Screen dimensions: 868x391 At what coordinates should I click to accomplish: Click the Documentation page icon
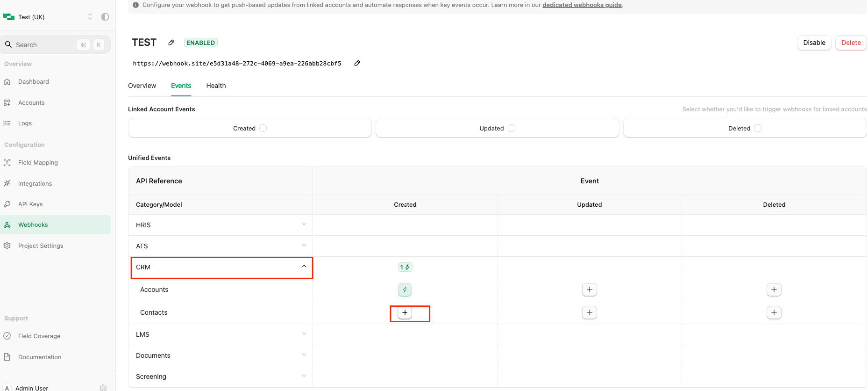(7, 357)
